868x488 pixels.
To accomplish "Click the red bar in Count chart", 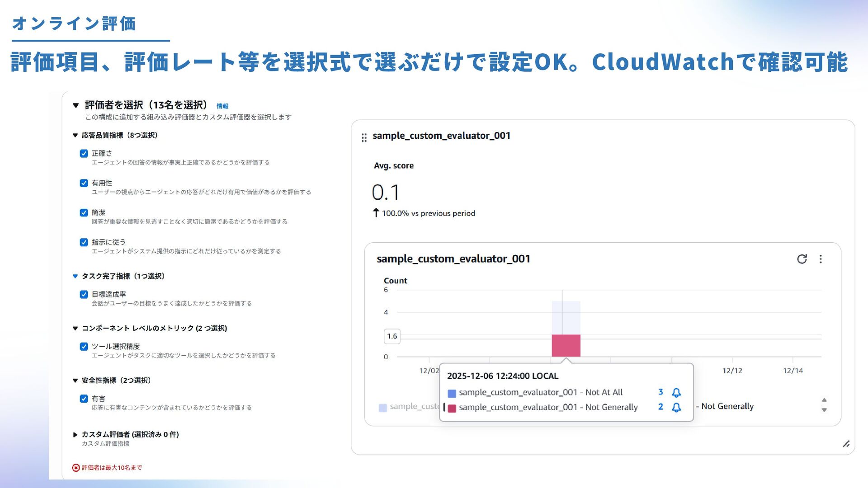I will click(x=566, y=346).
